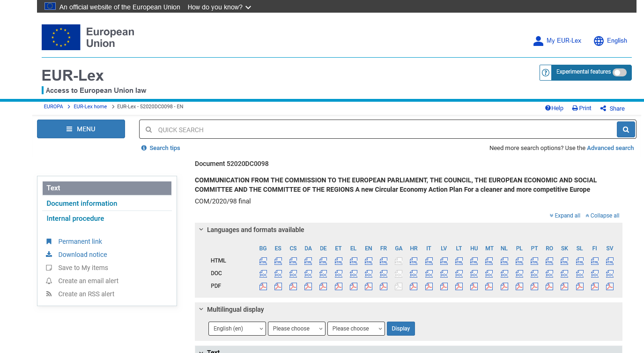Change site language from English
The image size is (644, 353).
[x=610, y=41]
